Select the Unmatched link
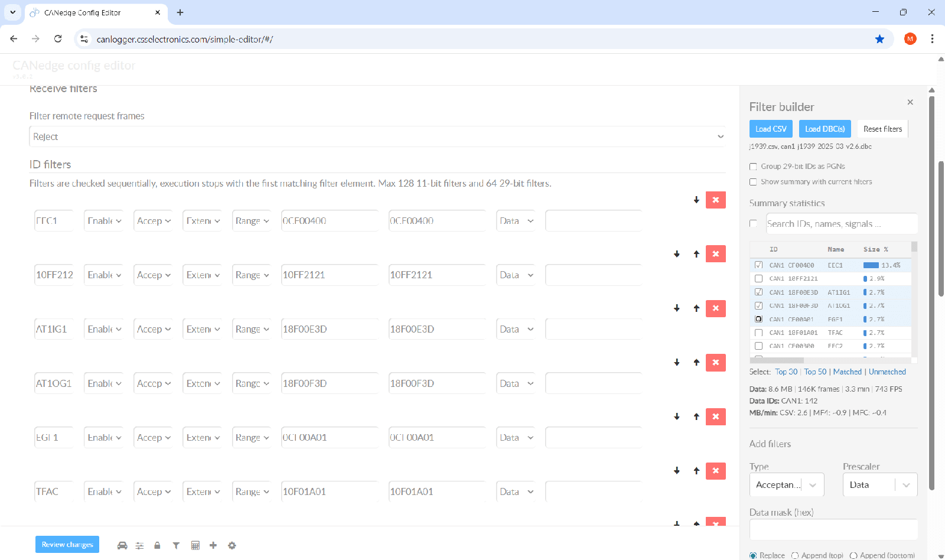This screenshot has width=945, height=560. point(887,372)
